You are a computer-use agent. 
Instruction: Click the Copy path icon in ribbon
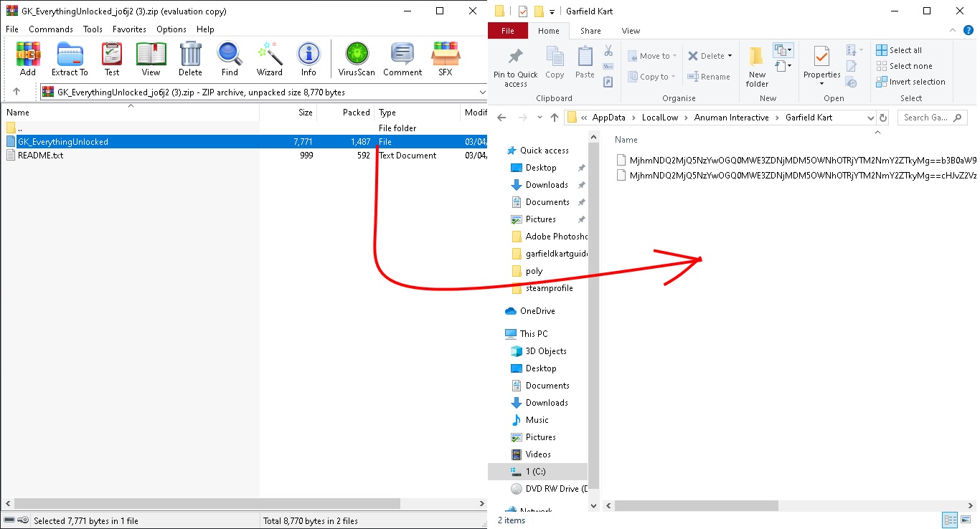(x=608, y=67)
